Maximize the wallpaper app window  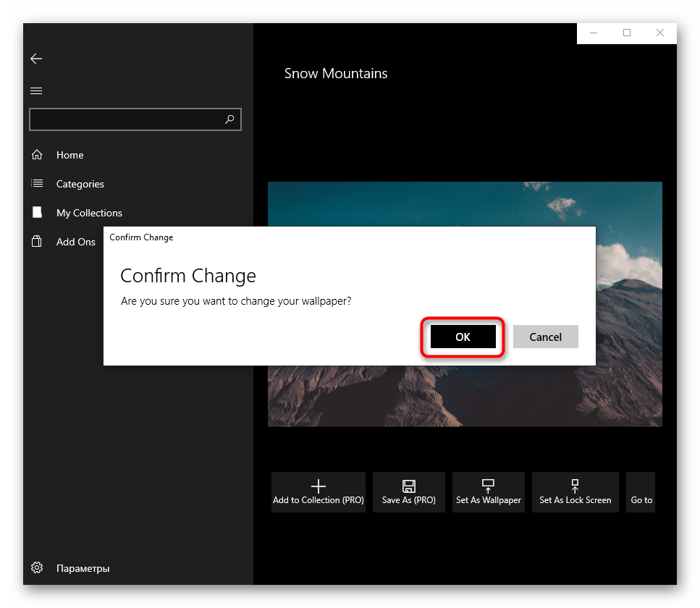(x=627, y=33)
